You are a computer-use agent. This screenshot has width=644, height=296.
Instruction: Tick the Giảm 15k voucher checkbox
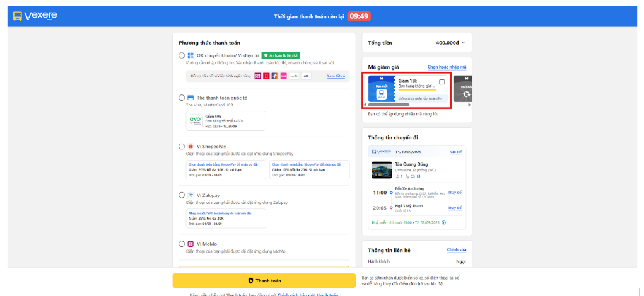point(442,82)
